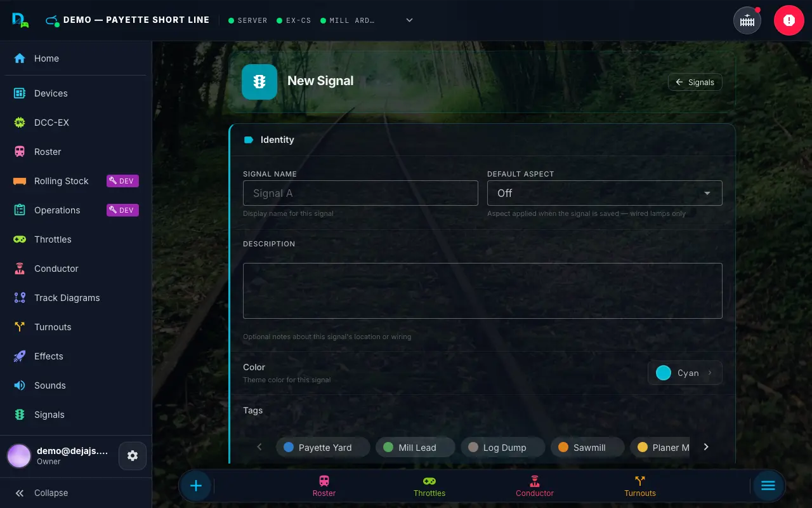Image resolution: width=812 pixels, height=508 pixels.
Task: Open the Default Aspect dropdown
Action: coord(605,193)
